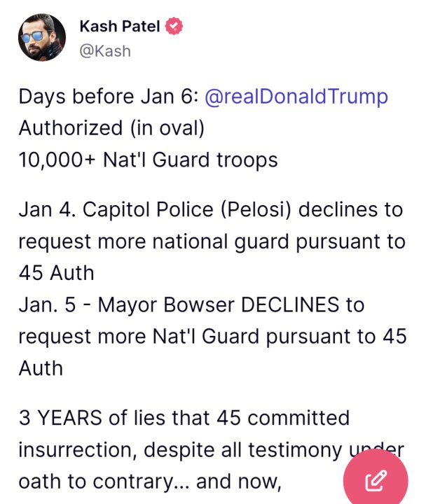Click the red verified checkmark badge
The width and height of the screenshot is (426, 504).
174,27
